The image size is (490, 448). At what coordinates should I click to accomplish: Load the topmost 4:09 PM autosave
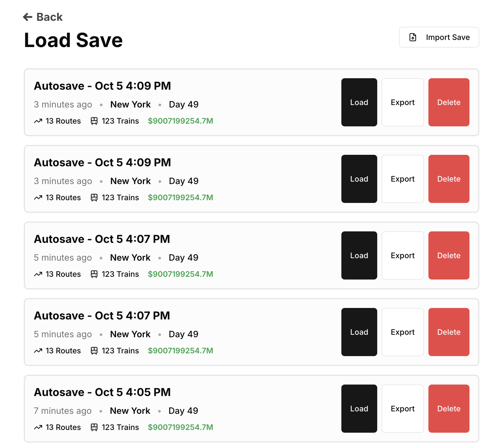(359, 102)
